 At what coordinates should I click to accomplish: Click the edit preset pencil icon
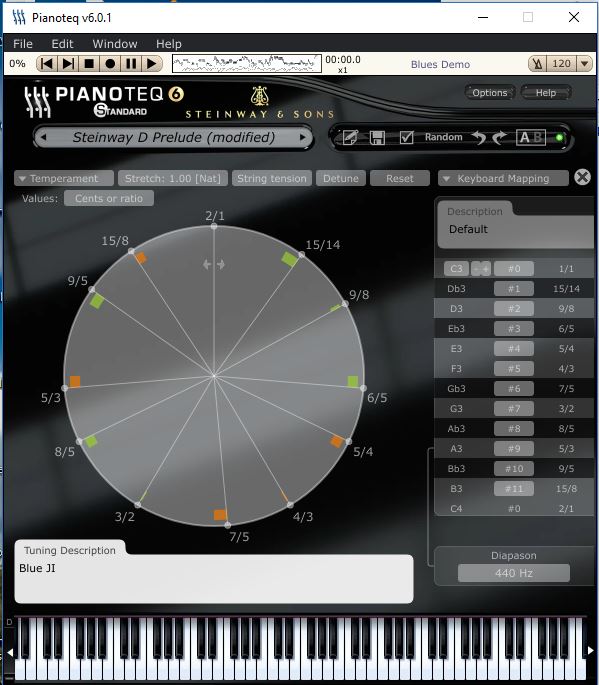[x=350, y=138]
